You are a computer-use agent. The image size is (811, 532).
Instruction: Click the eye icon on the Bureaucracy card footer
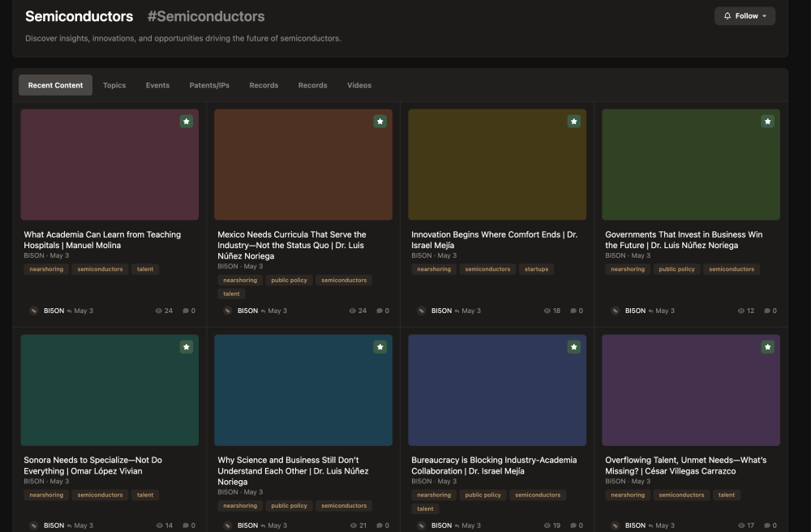[546, 525]
